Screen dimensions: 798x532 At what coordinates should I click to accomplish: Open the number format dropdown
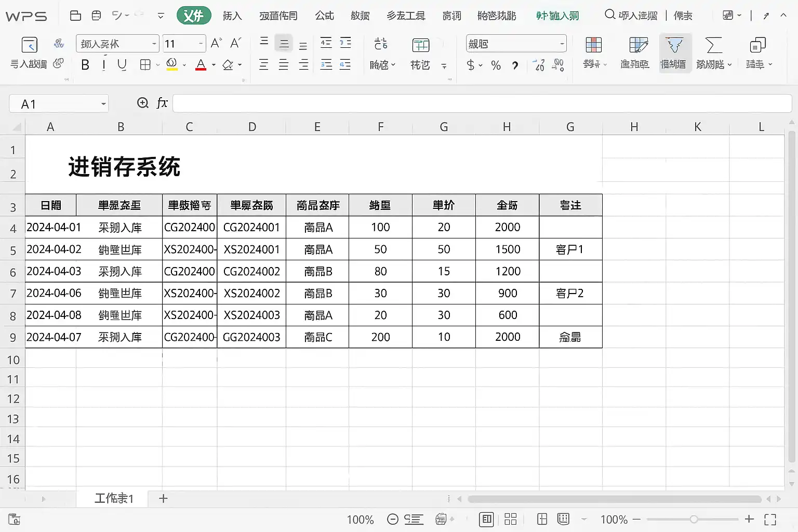coord(562,44)
